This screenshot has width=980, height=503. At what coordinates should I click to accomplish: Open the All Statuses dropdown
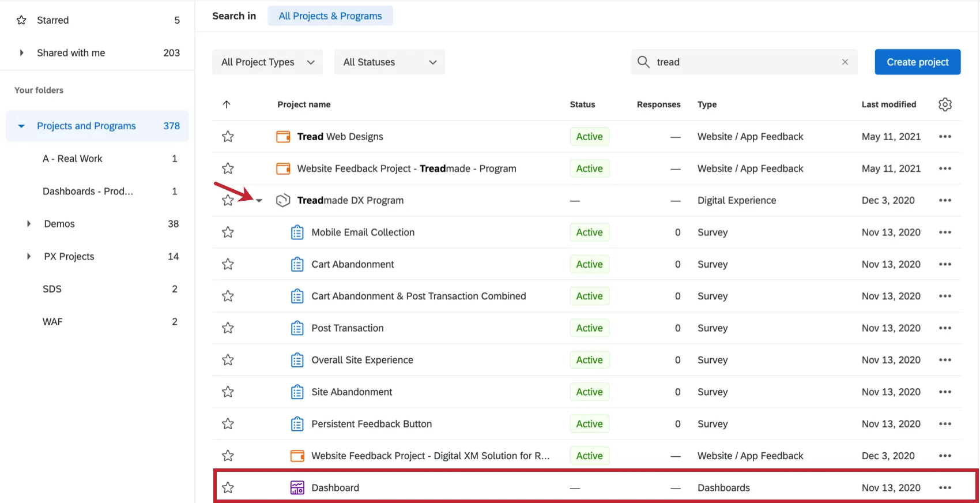point(389,62)
